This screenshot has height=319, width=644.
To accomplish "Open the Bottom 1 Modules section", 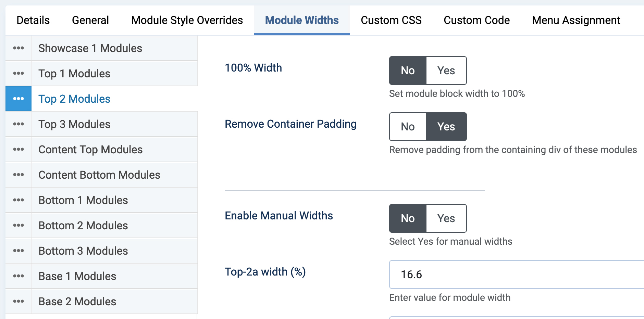I will (x=83, y=200).
